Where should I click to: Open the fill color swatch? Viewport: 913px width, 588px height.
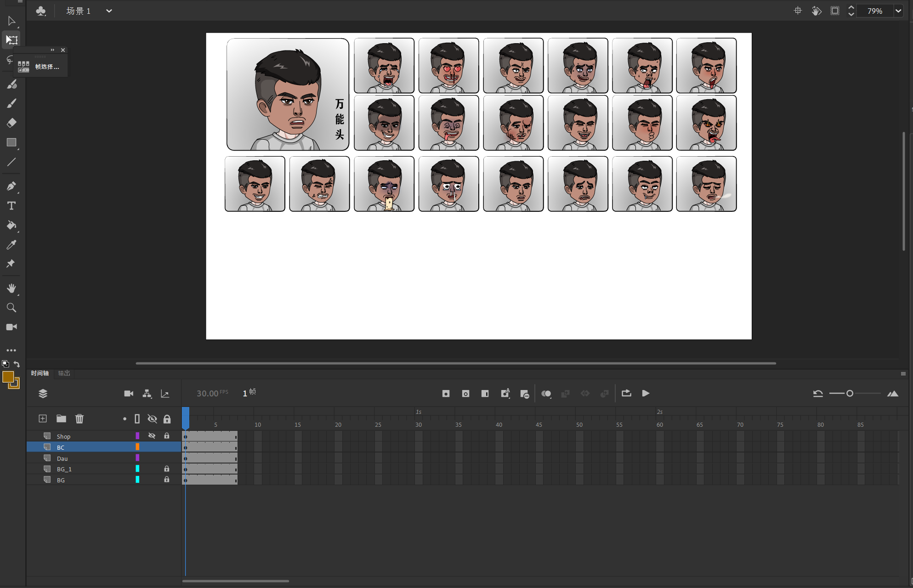click(8, 377)
